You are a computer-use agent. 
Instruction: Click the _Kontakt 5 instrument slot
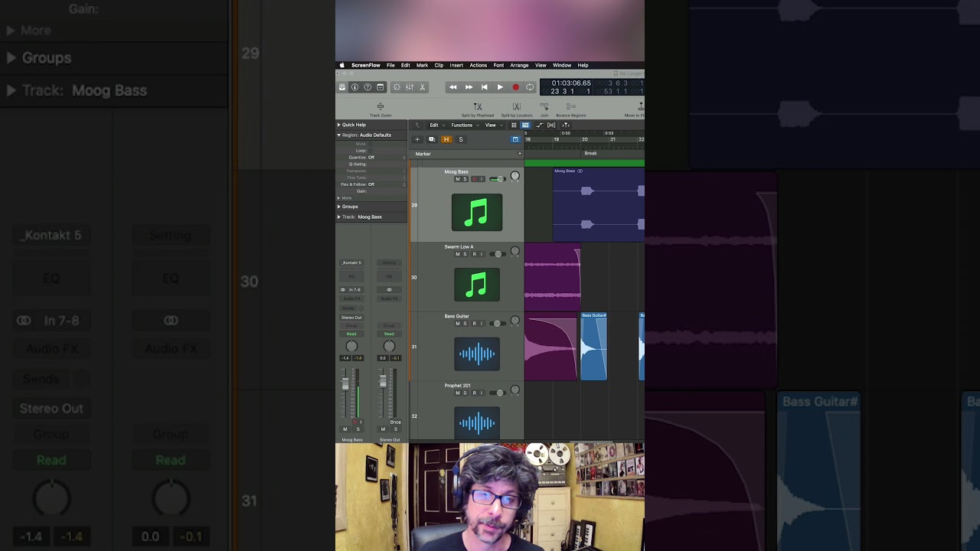click(351, 262)
